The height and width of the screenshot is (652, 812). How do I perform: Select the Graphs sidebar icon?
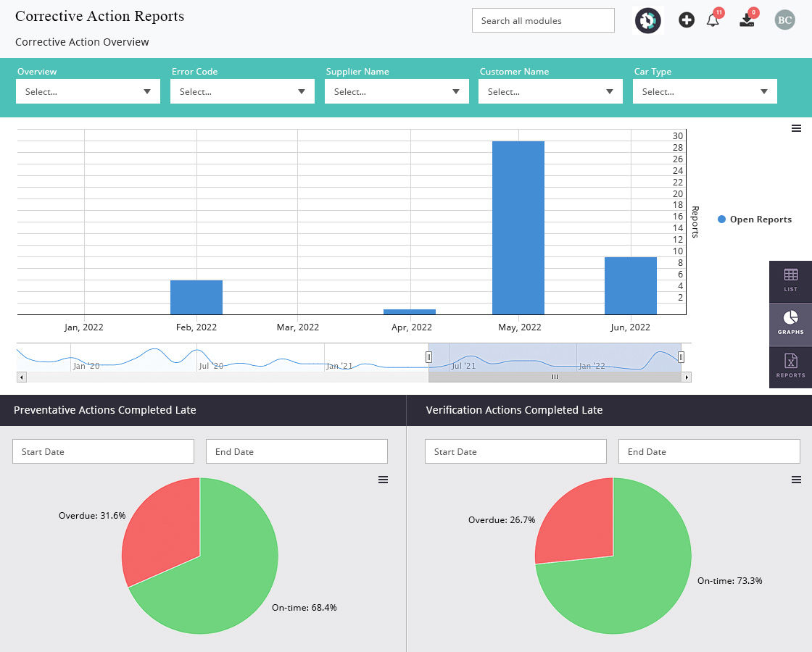(790, 324)
